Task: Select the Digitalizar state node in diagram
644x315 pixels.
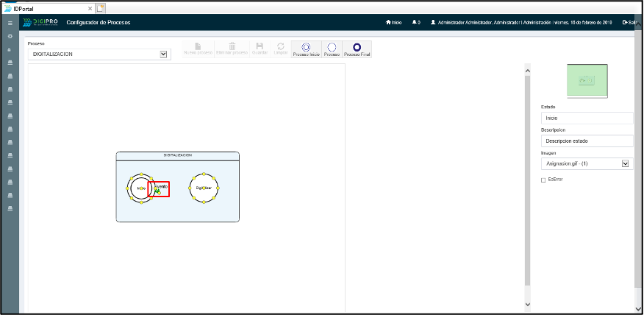Action: point(204,188)
